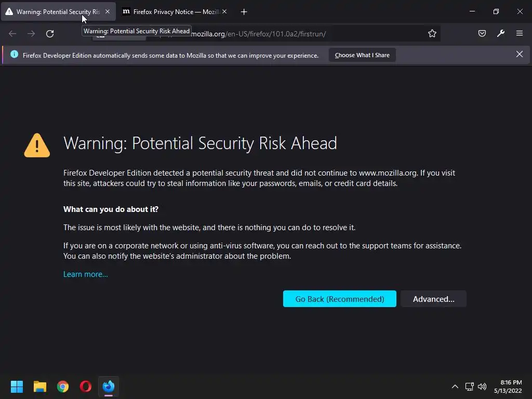Screen dimensions: 532x399
Task: Minimize the Firefox window
Action: pos(472,11)
